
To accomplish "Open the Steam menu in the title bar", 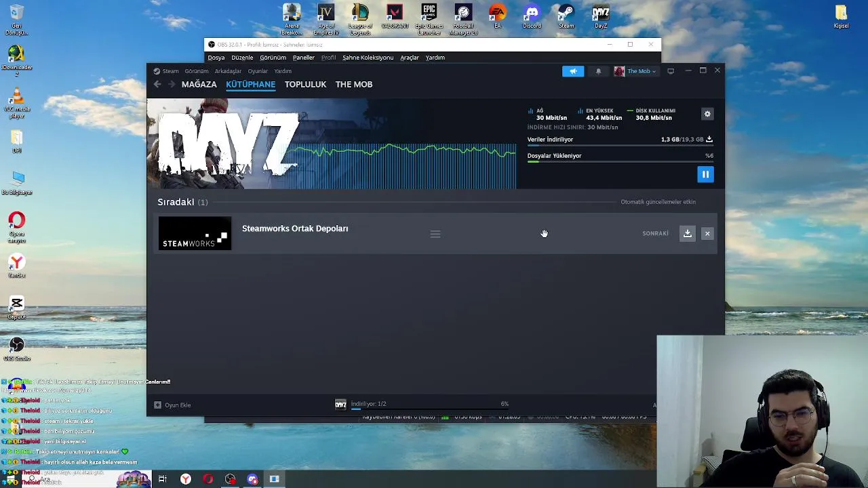I will (x=166, y=71).
